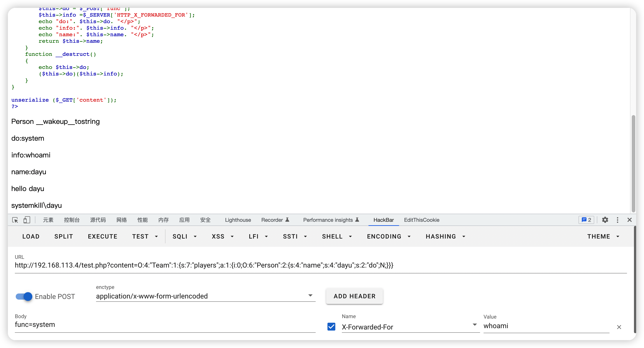The image size is (644, 348).
Task: Toggle the Enable POST switch
Action: point(24,297)
